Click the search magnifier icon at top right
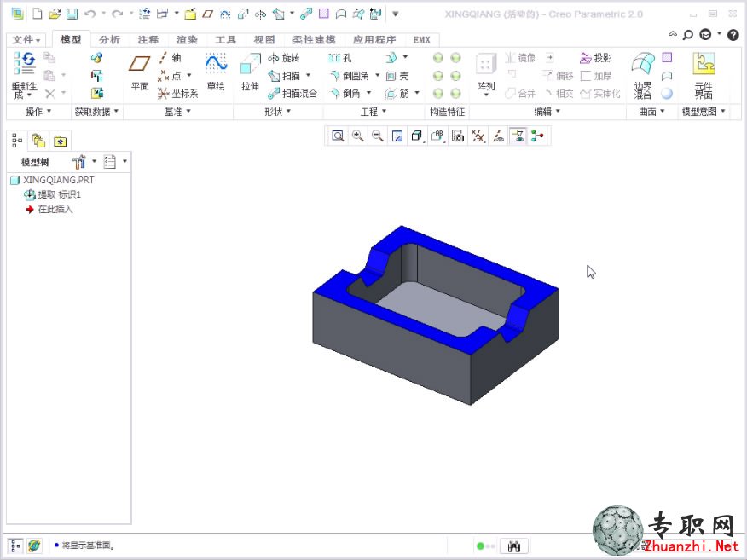Viewport: 747px width, 560px height. pyautogui.click(x=688, y=35)
